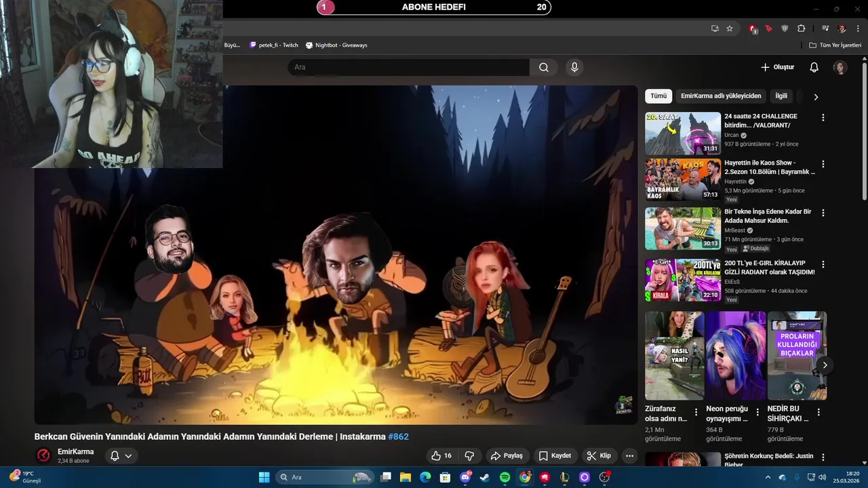Open the EmirKarma channel avatar
Screen dimensions: 868x488
tap(43, 455)
